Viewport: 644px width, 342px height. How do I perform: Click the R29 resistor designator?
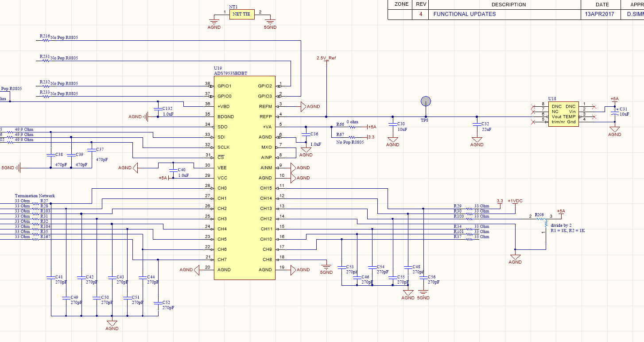[458, 206]
